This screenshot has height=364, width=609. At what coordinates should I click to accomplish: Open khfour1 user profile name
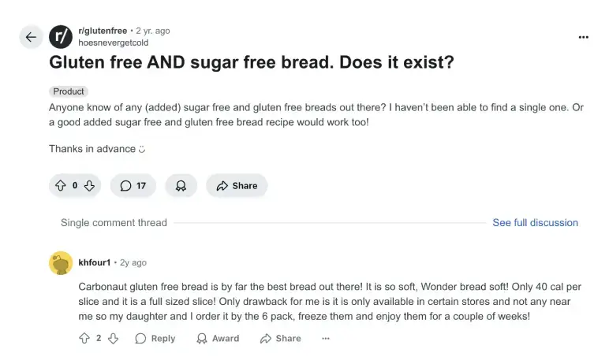95,262
